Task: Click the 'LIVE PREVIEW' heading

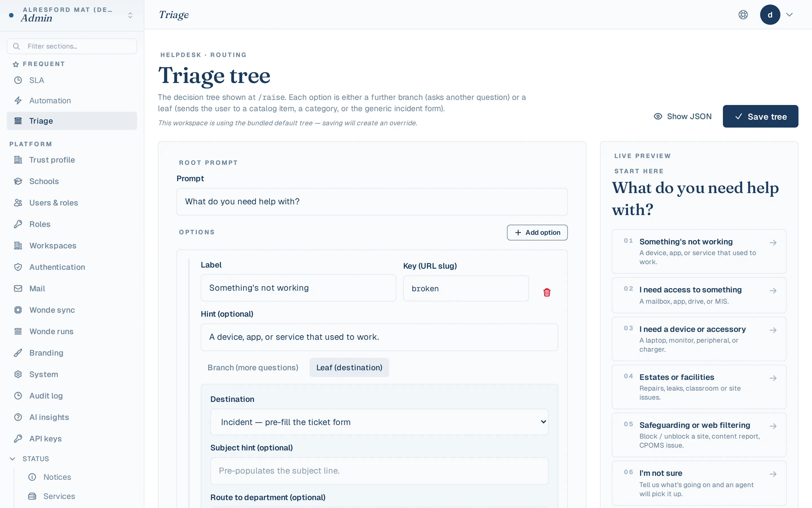Action: coord(643,156)
